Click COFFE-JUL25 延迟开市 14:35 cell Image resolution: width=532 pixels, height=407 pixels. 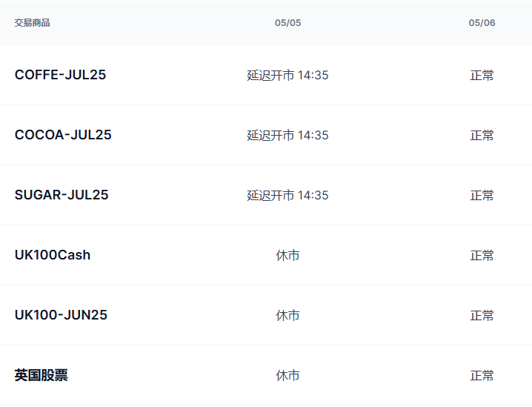pyautogui.click(x=287, y=75)
